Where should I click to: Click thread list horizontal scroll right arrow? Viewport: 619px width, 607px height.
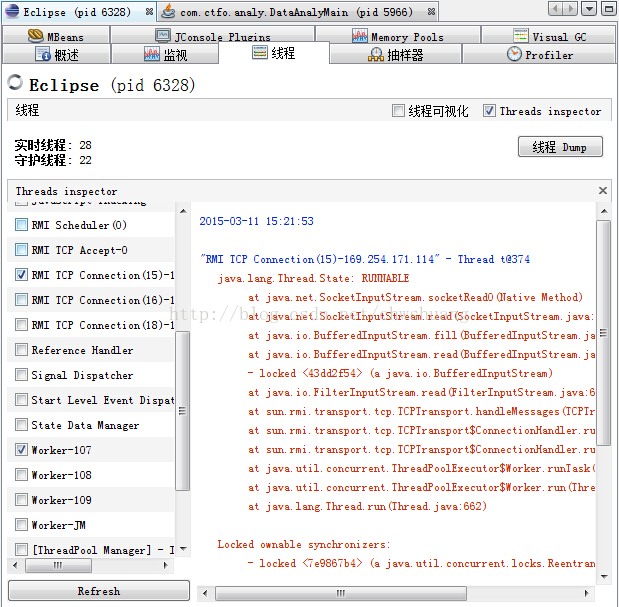[165, 565]
